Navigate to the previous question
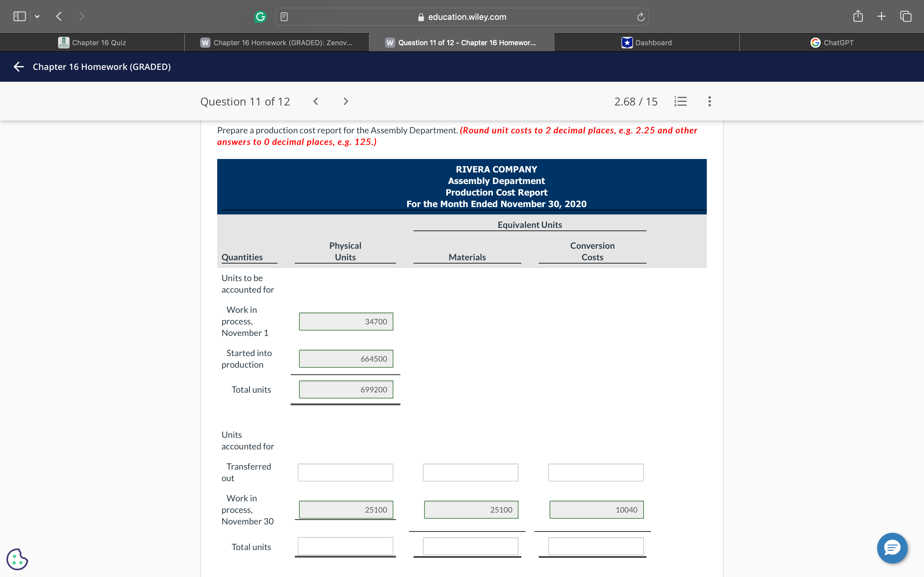This screenshot has width=924, height=577. pos(315,101)
